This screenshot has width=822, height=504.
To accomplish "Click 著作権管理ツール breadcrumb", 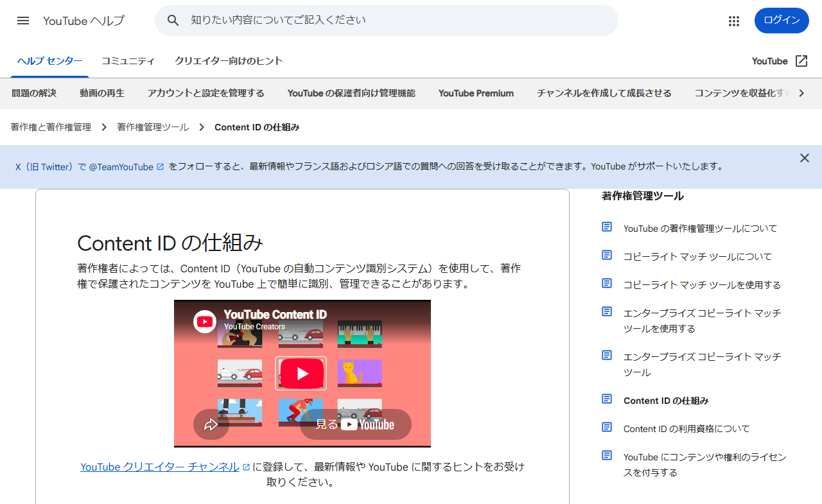I will (153, 127).
